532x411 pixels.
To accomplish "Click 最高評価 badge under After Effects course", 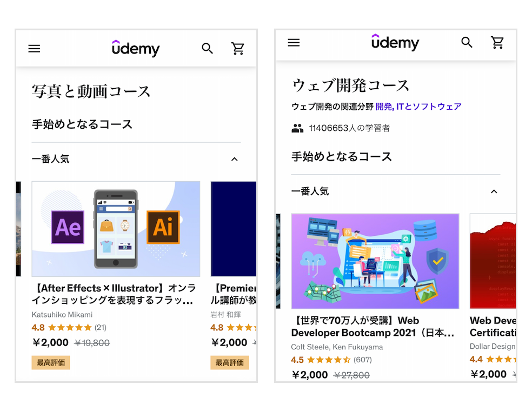I will tap(51, 362).
